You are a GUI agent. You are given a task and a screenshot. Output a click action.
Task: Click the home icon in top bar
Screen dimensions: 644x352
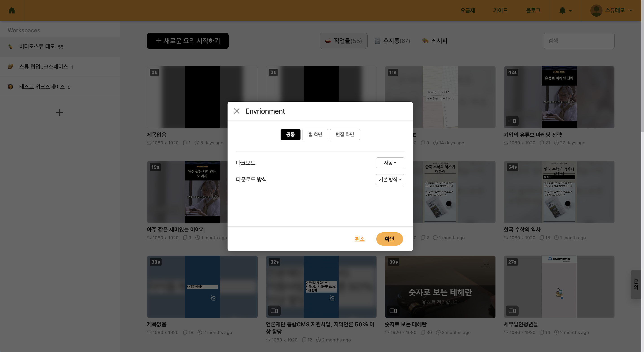coord(11,11)
